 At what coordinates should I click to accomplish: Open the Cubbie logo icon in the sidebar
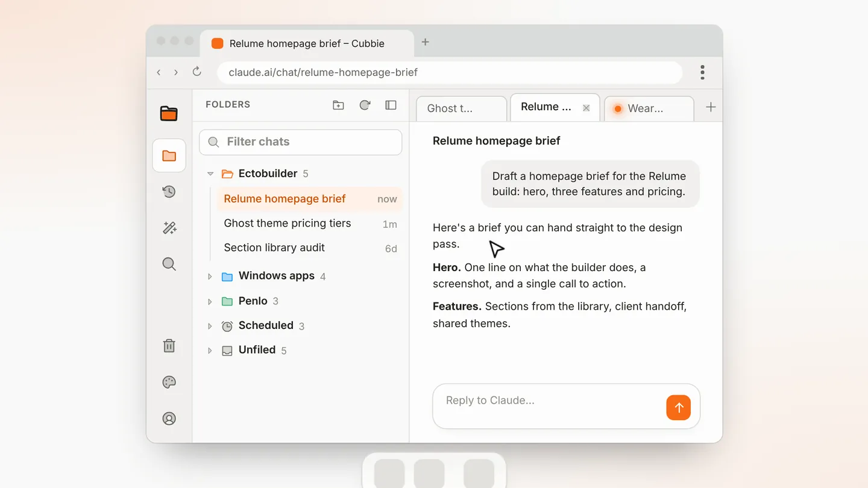click(169, 113)
